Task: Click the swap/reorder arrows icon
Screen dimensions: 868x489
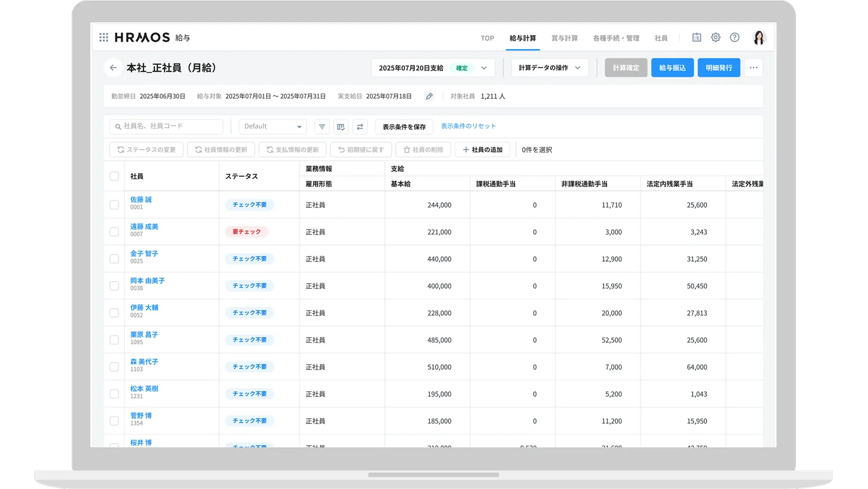Action: click(360, 127)
